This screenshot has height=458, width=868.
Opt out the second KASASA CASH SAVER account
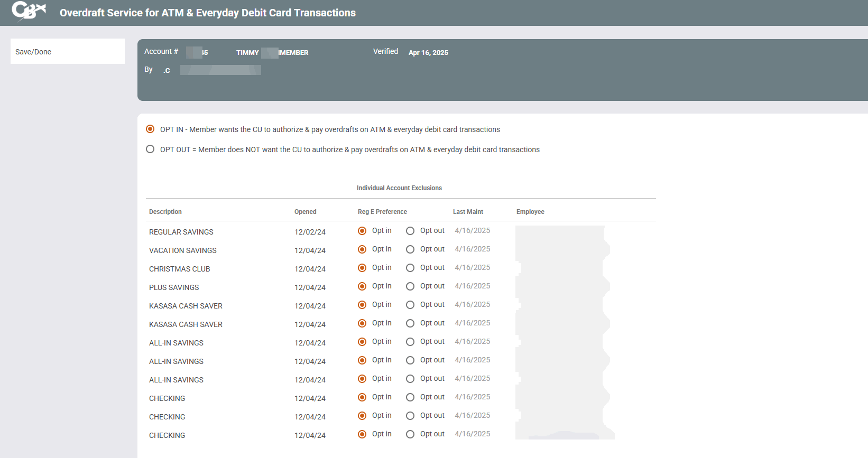coord(410,323)
